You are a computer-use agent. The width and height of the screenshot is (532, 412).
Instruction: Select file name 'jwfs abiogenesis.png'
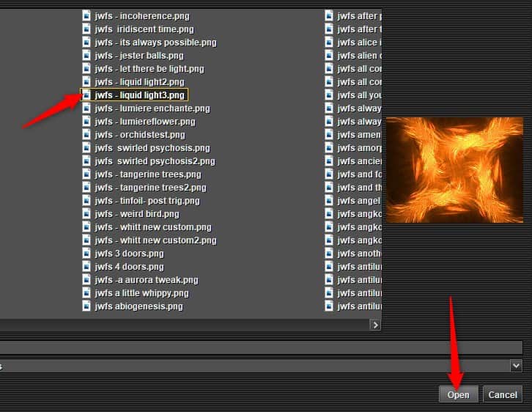click(138, 306)
